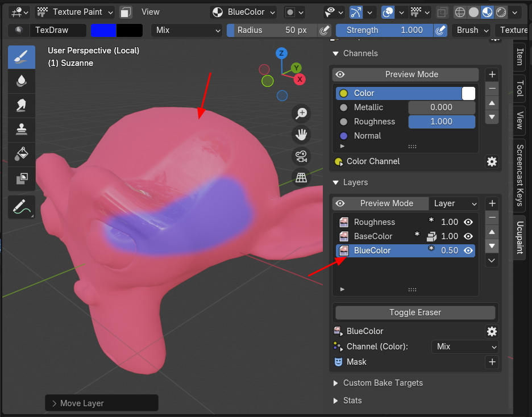The height and width of the screenshot is (417, 532).
Task: Switch to Tool sidebar tab
Action: [519, 89]
